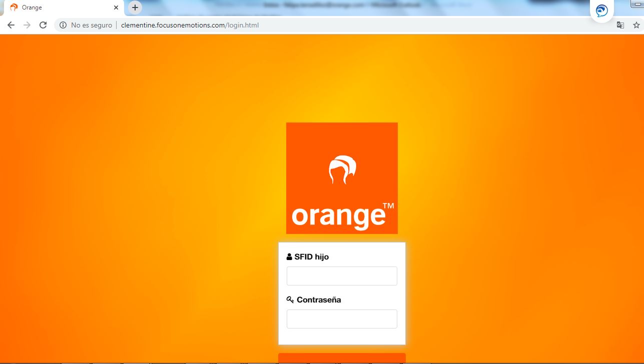Bookmark this page with the star
Viewport: 644px width, 364px height.
pos(636,25)
